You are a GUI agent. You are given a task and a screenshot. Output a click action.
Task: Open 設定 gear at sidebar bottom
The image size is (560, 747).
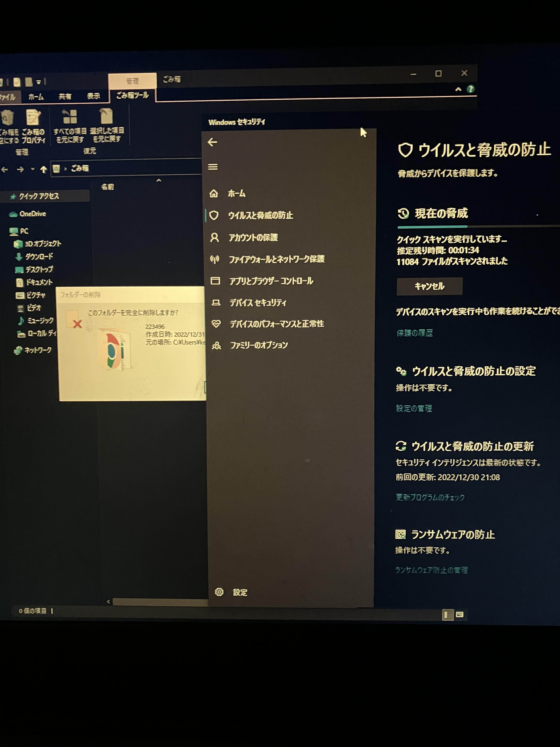(219, 592)
